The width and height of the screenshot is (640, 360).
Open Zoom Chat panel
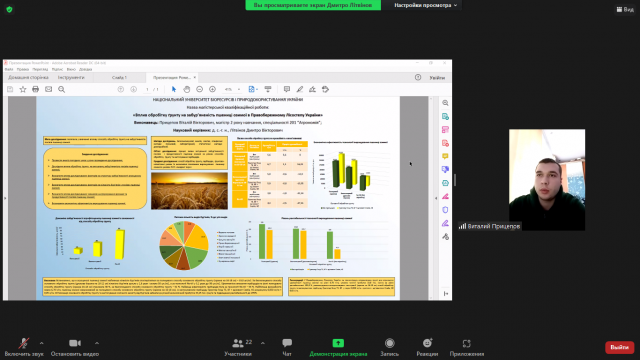coord(287,347)
